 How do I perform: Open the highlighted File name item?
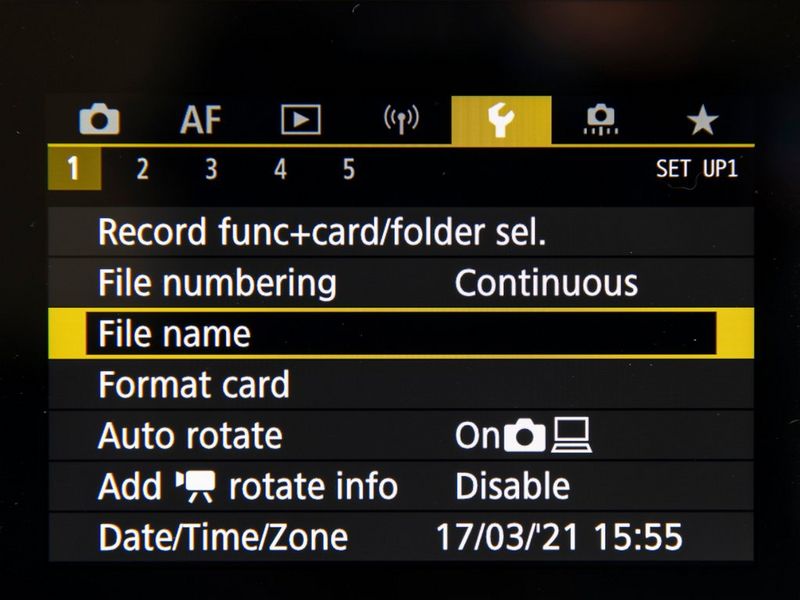[401, 334]
